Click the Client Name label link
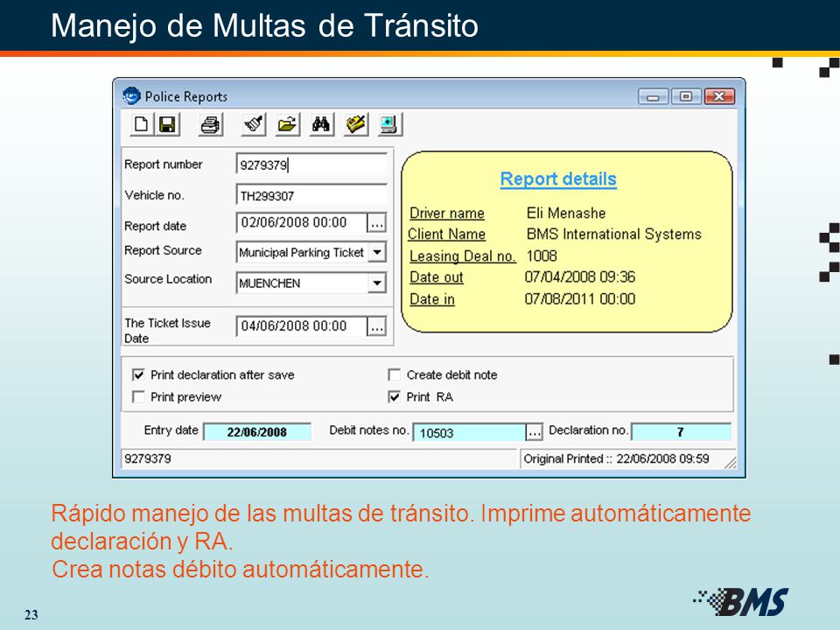 (x=447, y=234)
